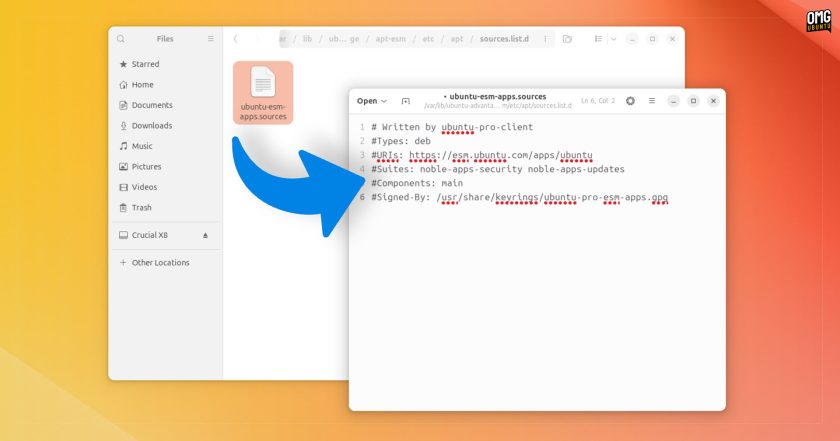Viewport: 840px width, 441px height.
Task: Minimize the Files window
Action: 633,39
